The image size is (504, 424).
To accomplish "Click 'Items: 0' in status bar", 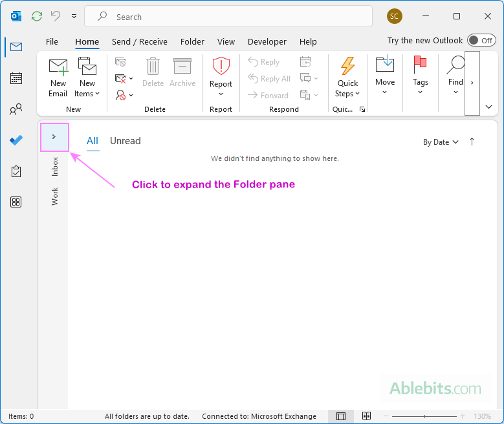I will 21,416.
